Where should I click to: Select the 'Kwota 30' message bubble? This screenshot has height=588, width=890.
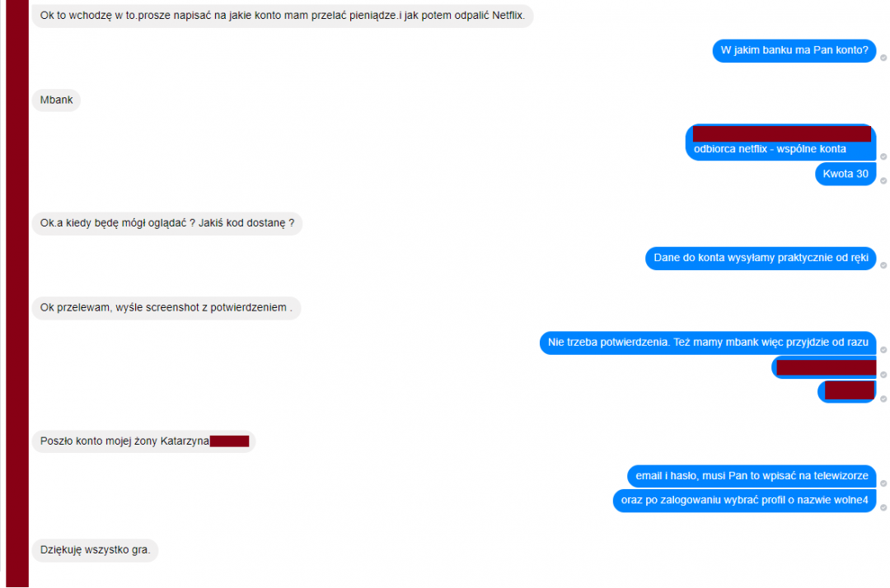pos(845,174)
